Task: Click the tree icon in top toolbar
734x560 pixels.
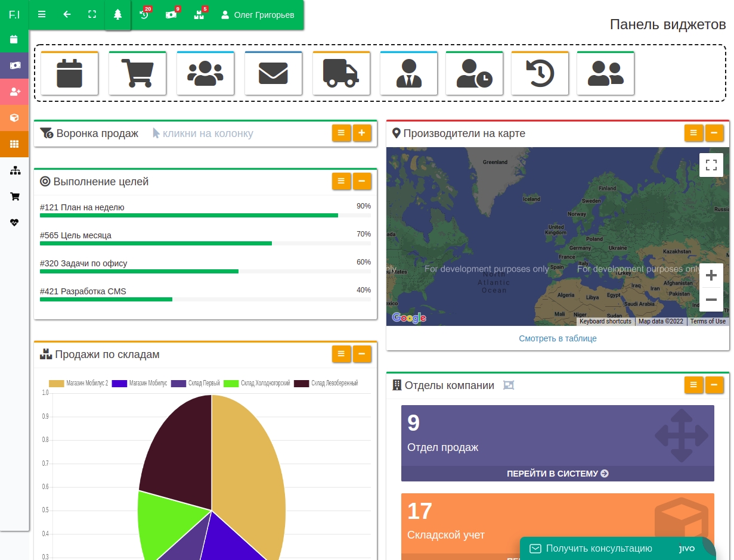Action: tap(117, 15)
